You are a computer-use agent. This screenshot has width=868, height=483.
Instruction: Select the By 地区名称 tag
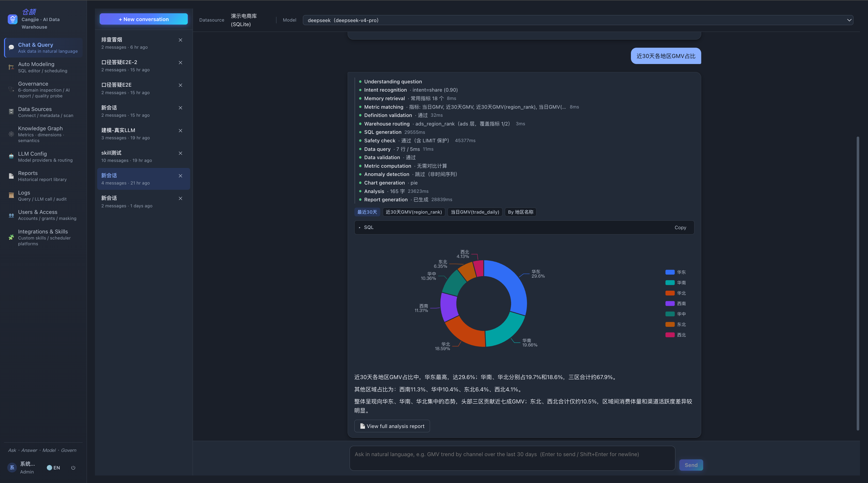(x=520, y=212)
